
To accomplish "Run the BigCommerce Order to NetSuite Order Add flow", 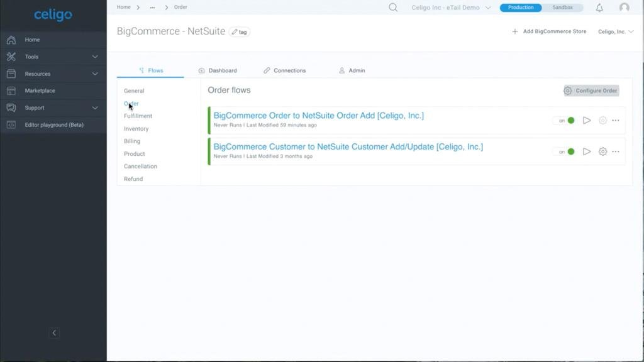I will (x=587, y=120).
